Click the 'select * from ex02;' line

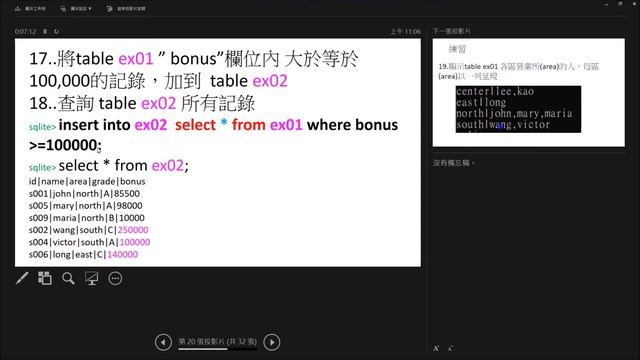coord(124,166)
